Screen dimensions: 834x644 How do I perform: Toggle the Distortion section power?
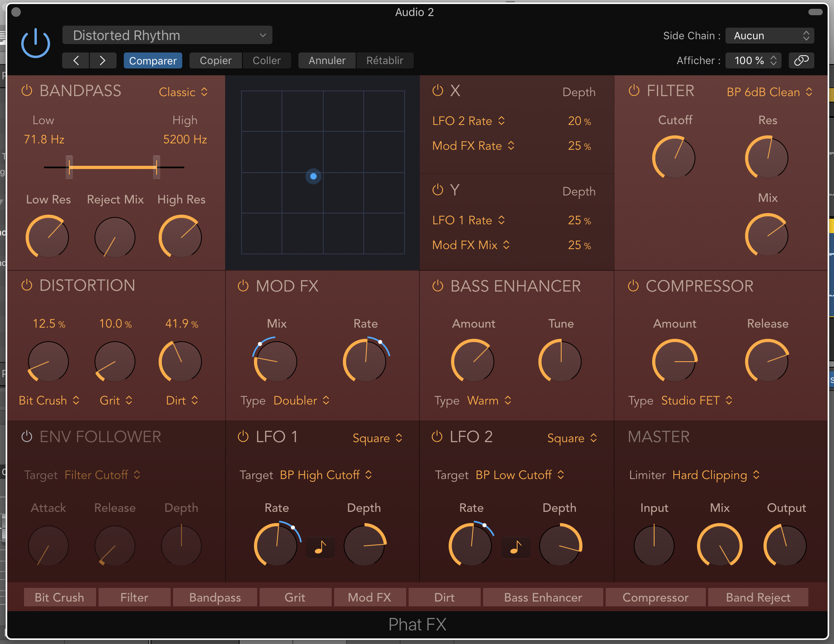27,286
